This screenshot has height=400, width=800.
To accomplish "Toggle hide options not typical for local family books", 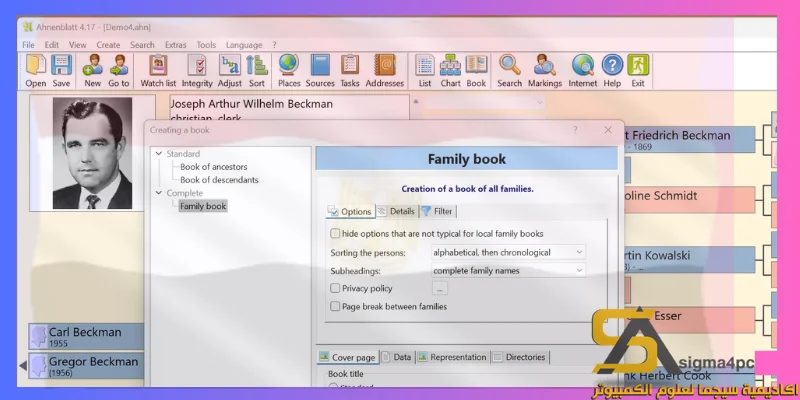I will pyautogui.click(x=335, y=234).
